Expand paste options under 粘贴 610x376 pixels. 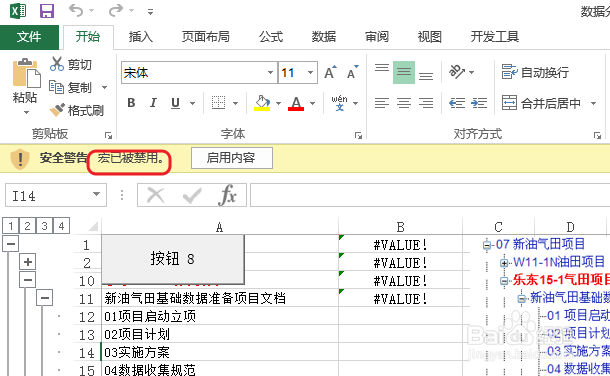click(x=26, y=113)
